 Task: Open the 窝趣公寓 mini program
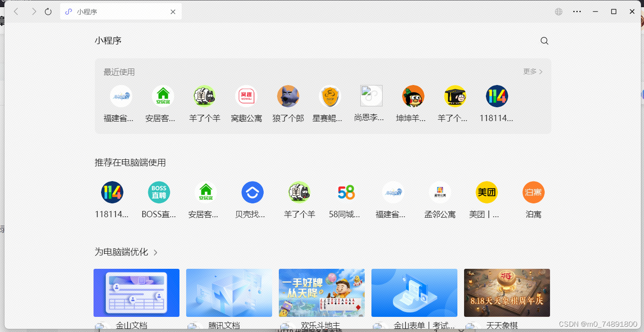246,96
